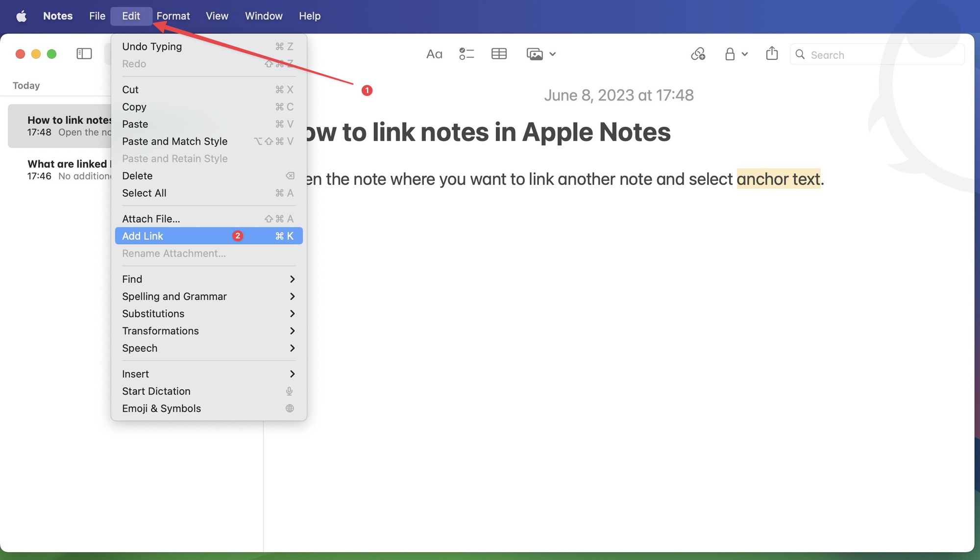Click the Collaborate icon
This screenshot has height=560, width=980.
697,53
